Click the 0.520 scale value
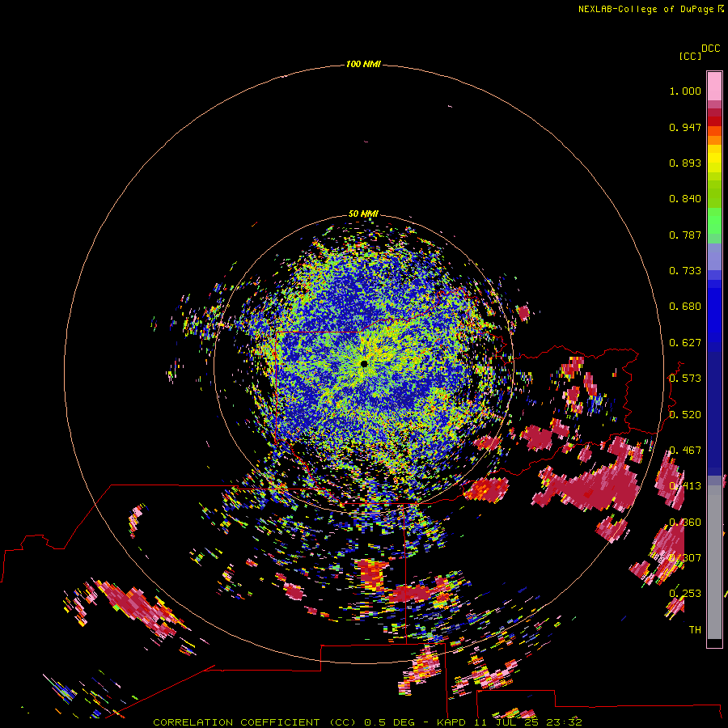Image resolution: width=728 pixels, height=728 pixels. coord(685,415)
